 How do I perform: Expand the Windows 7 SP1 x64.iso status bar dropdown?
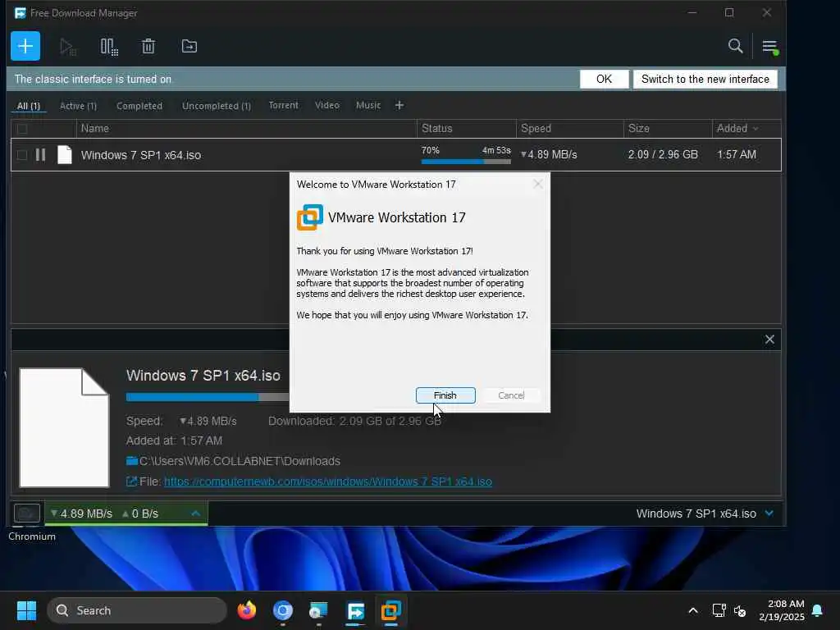(769, 514)
